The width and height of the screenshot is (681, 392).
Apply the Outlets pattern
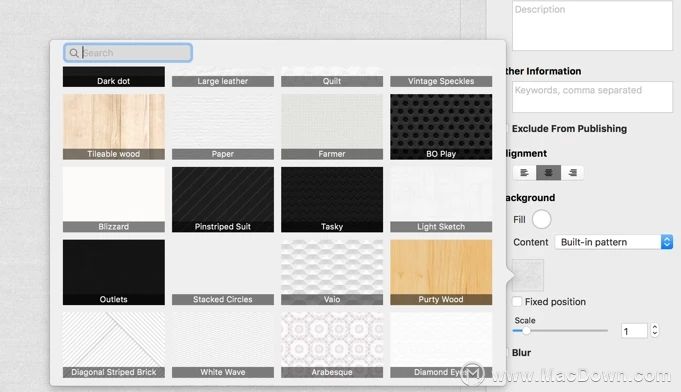click(114, 272)
